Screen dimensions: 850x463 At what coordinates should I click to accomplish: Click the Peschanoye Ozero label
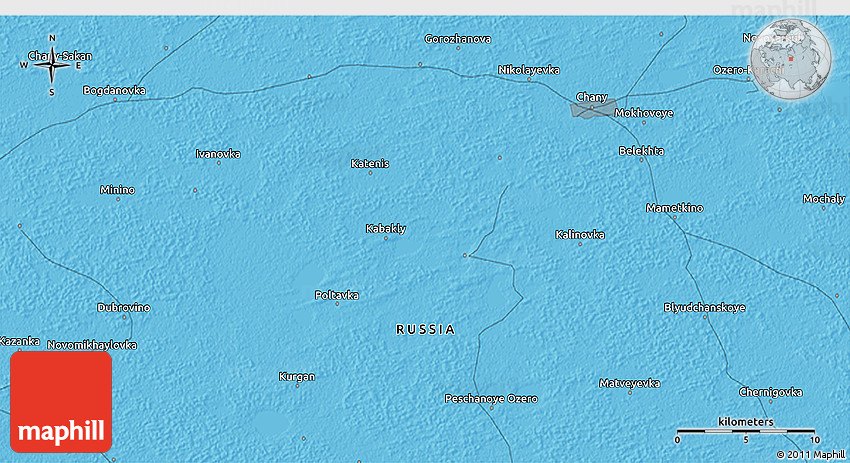491,399
